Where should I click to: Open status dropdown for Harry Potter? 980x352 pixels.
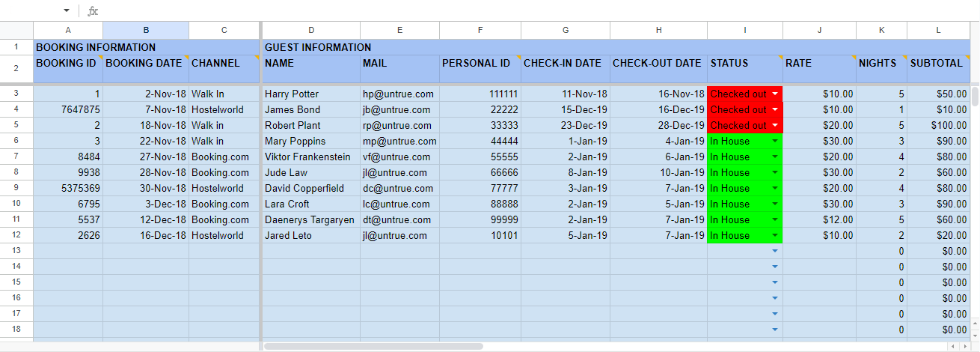point(775,94)
